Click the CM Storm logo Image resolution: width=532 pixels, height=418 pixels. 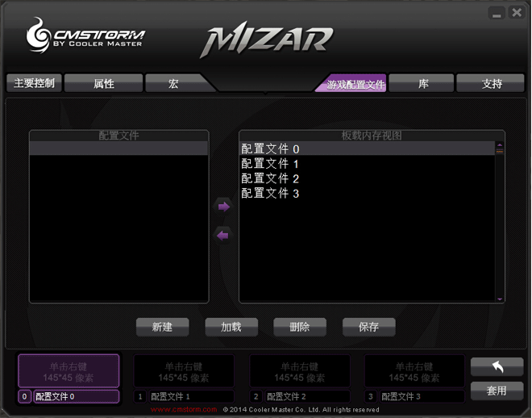coord(85,36)
